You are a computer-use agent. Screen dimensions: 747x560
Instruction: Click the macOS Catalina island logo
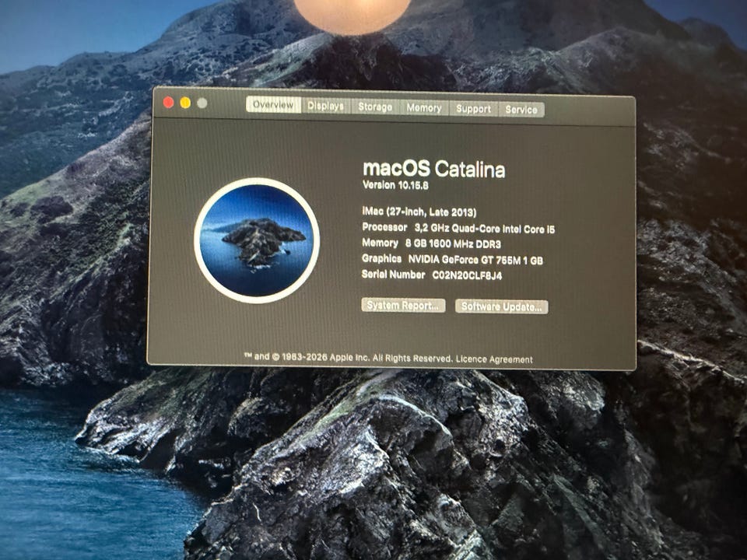[x=257, y=240]
